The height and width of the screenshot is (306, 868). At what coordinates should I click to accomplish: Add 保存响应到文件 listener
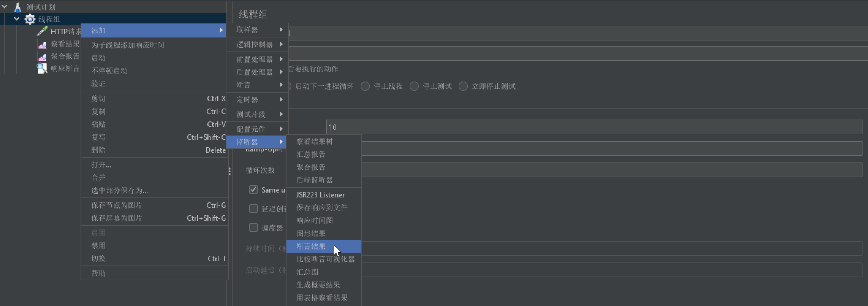324,208
